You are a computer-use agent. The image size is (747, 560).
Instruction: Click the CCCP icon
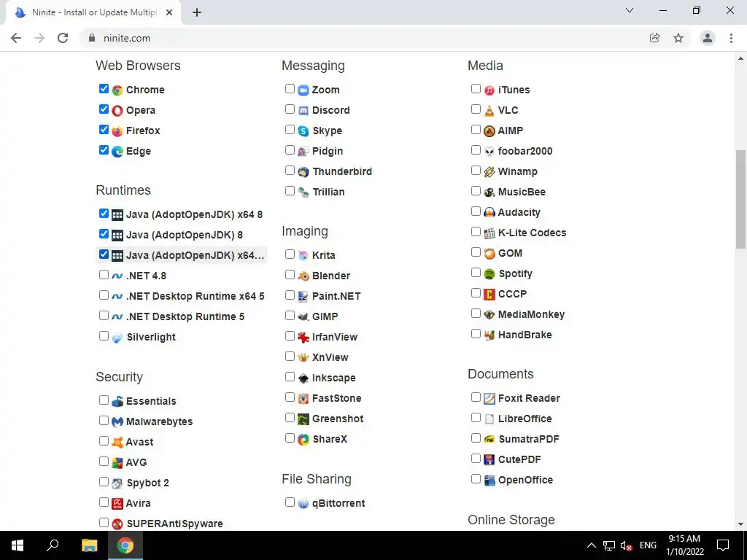(489, 295)
